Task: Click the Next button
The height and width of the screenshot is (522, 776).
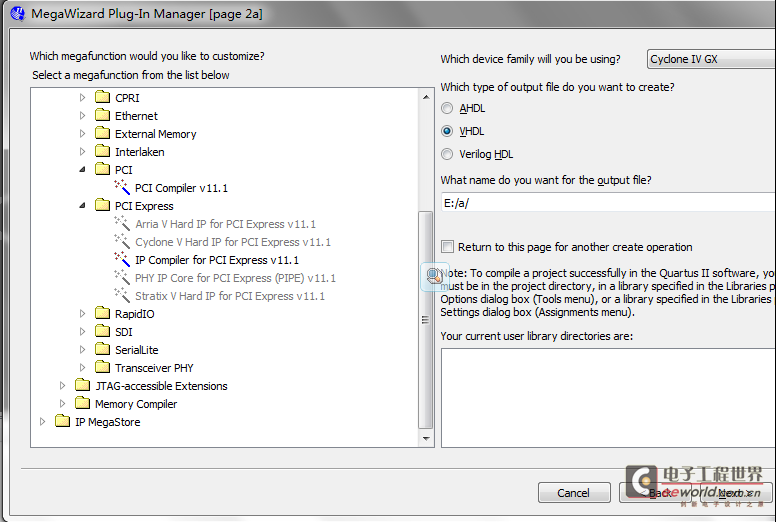Action: pos(735,493)
